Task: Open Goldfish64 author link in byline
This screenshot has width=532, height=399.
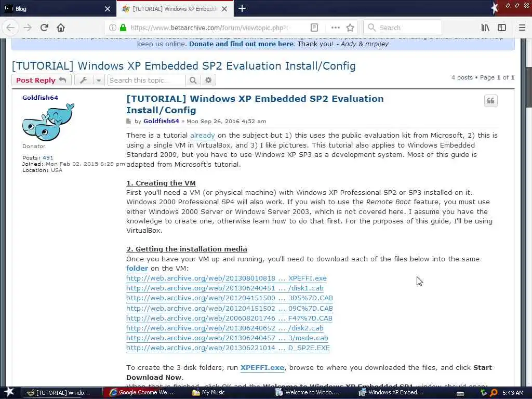Action: (x=161, y=121)
